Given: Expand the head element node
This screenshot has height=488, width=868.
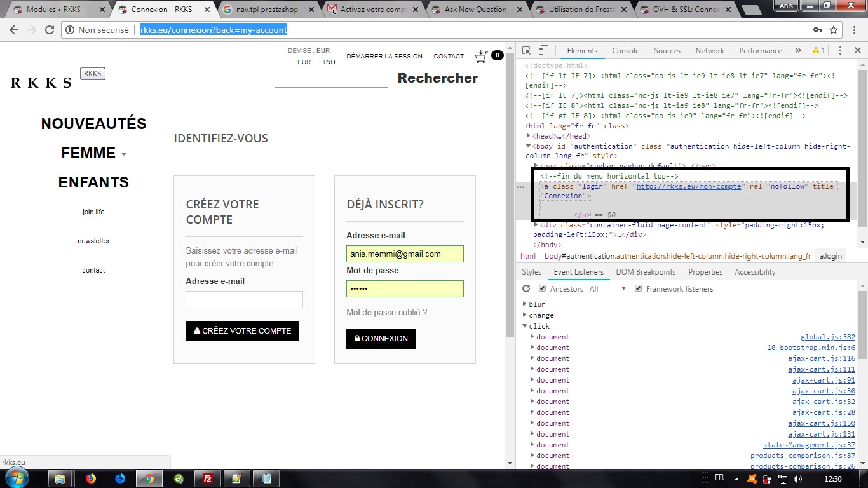Looking at the screenshot, I should coord(528,136).
